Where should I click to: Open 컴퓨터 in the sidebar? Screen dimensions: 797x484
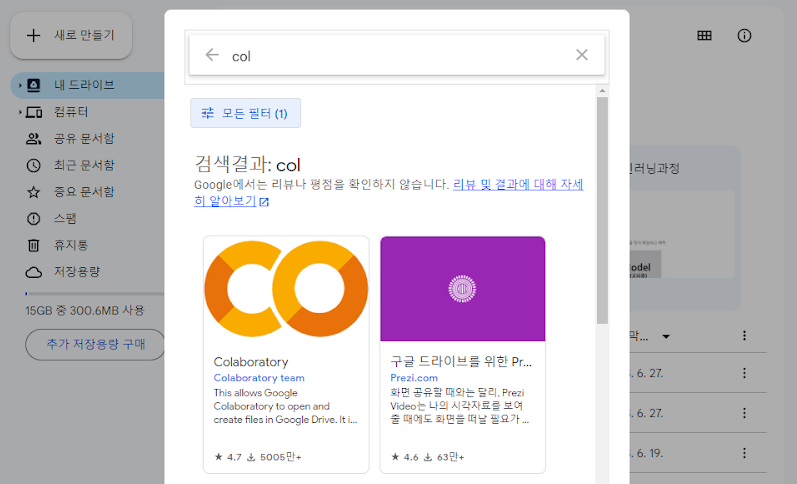[71, 112]
